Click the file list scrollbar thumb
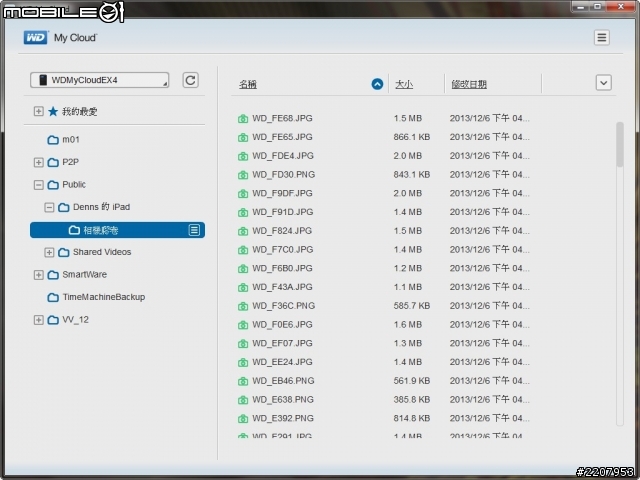The height and width of the screenshot is (480, 640). tap(620, 144)
